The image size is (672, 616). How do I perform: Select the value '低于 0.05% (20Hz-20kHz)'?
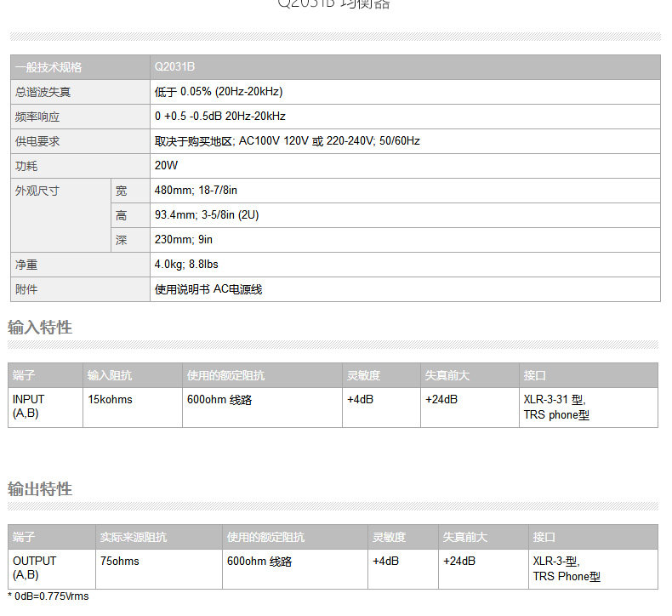219,92
